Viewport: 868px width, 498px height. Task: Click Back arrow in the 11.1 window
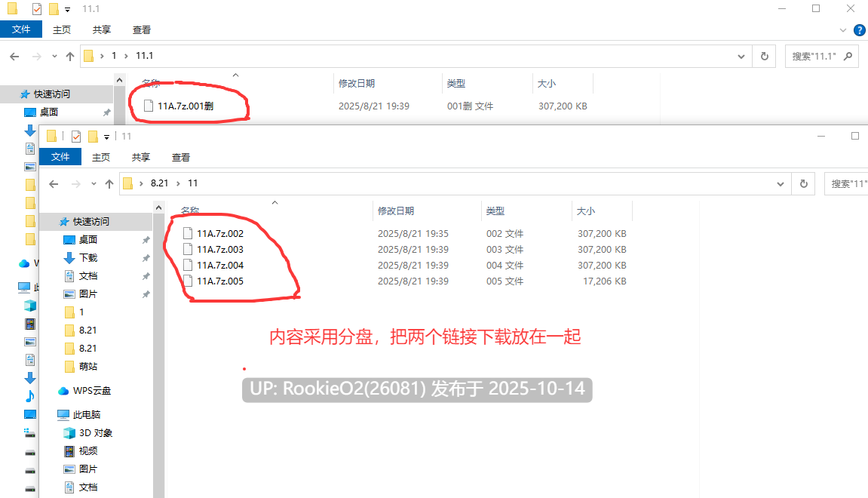pyautogui.click(x=15, y=56)
